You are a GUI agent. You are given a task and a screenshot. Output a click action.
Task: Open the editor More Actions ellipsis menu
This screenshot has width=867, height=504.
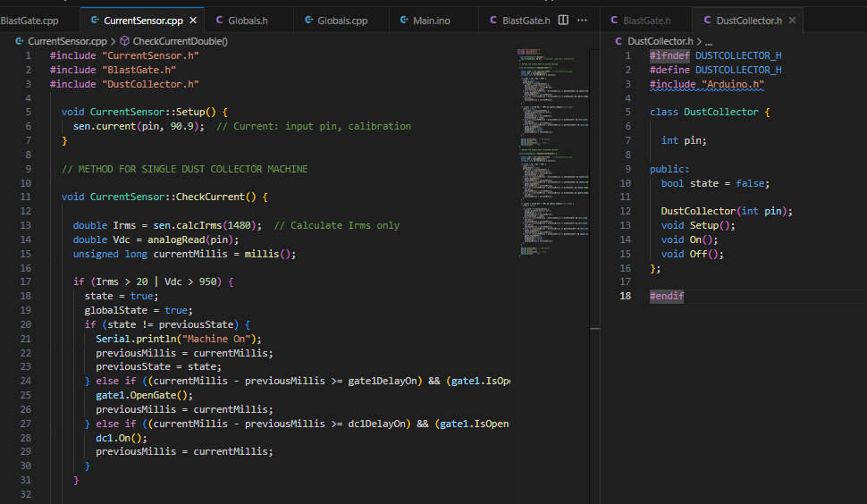[583, 20]
